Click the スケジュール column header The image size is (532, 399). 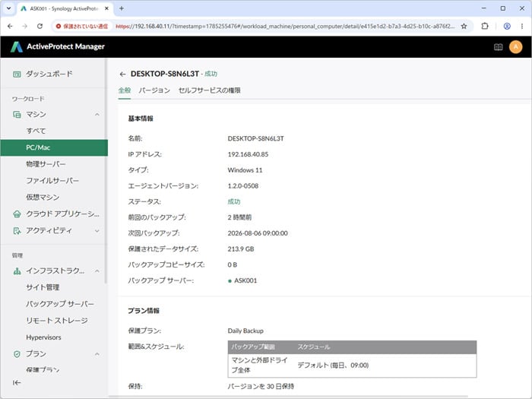click(314, 347)
